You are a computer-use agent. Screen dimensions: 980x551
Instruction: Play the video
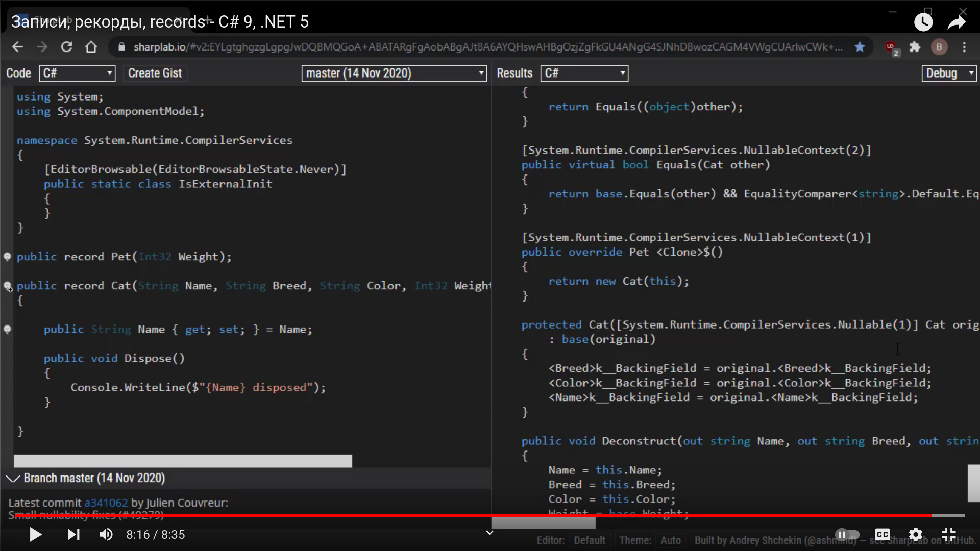click(x=35, y=534)
